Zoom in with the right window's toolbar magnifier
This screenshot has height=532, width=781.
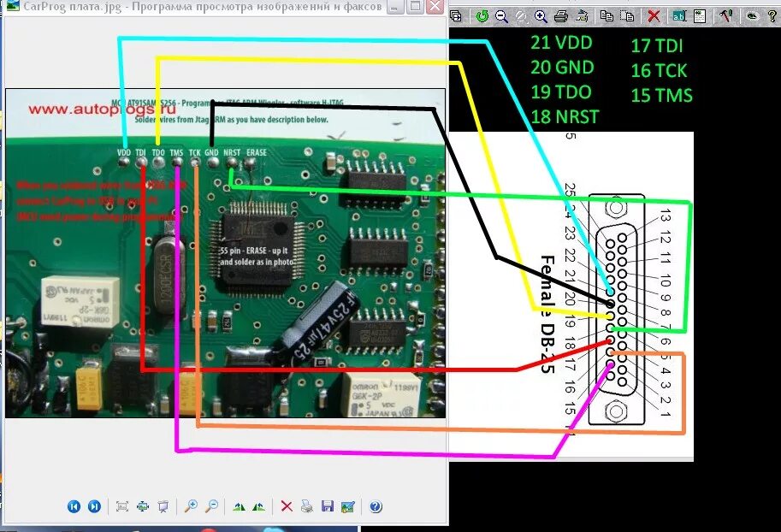click(541, 16)
